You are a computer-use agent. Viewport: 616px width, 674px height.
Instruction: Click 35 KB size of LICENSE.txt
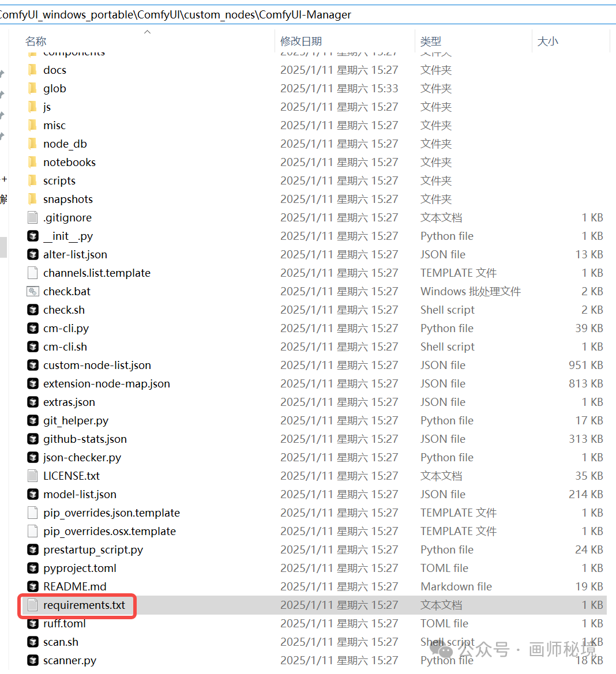point(589,476)
